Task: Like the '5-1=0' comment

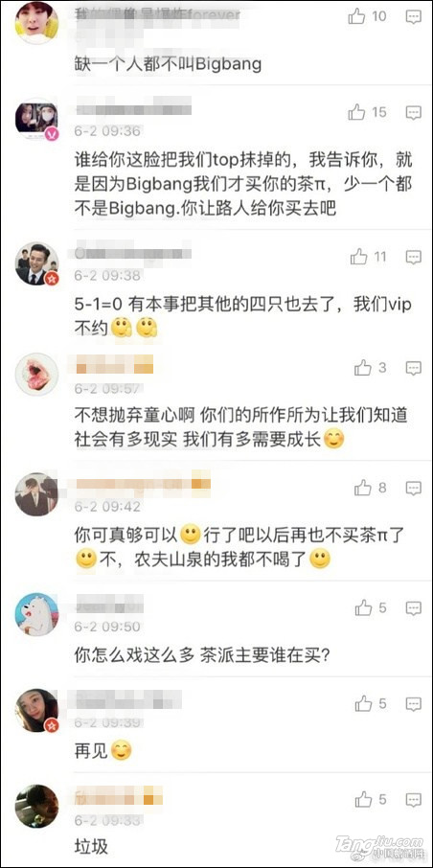Action: [359, 257]
